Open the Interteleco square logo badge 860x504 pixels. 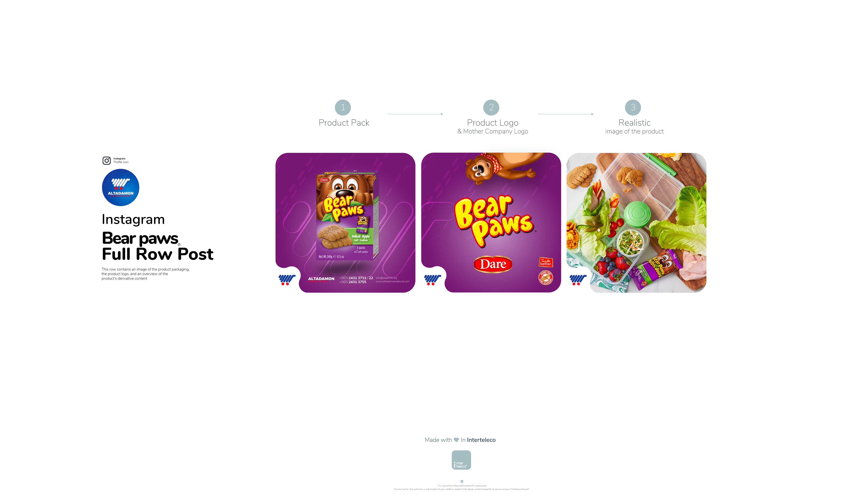461,460
